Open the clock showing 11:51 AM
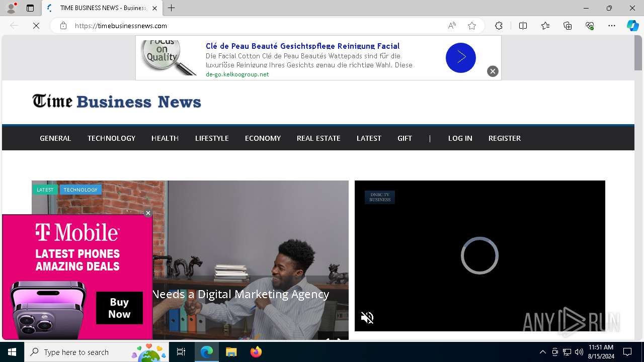 tap(601, 352)
